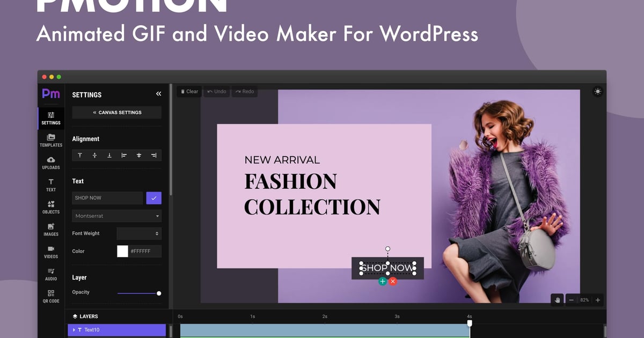
Task: Select the FASHION heading on canvas
Action: pyautogui.click(x=290, y=182)
